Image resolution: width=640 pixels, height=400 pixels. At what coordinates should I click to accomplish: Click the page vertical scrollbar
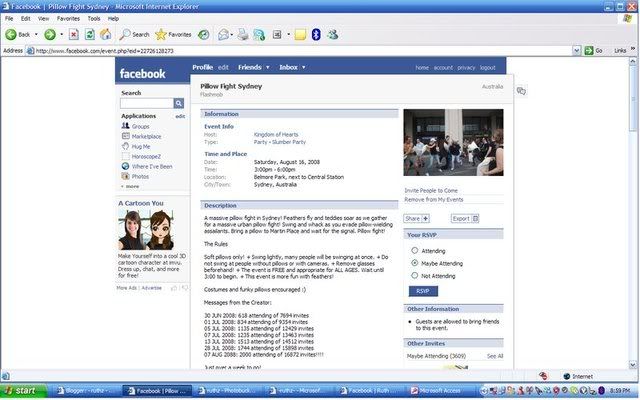tap(633, 213)
